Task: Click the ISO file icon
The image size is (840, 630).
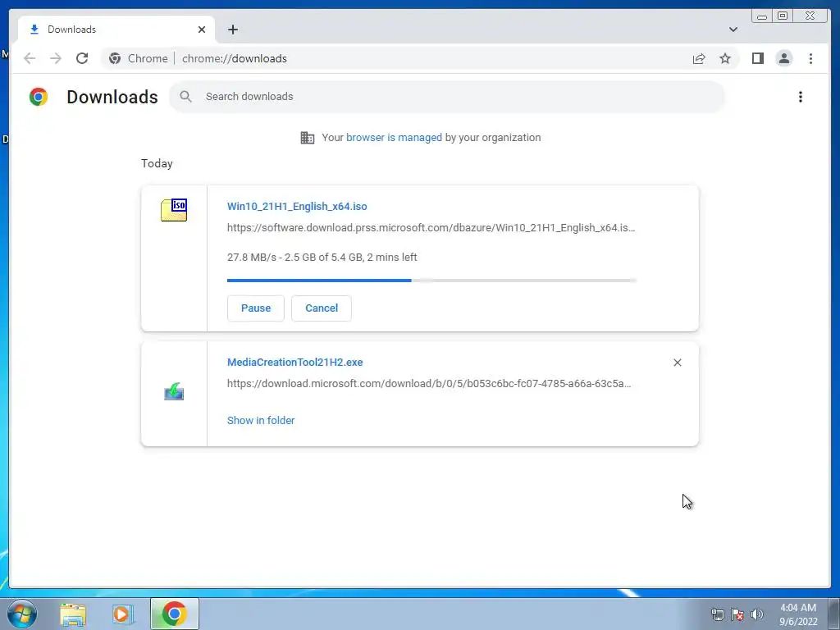Action: [x=174, y=209]
